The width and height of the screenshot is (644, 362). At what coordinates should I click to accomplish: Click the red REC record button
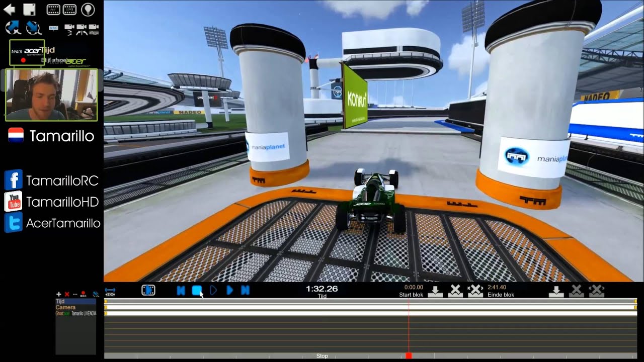click(x=83, y=295)
